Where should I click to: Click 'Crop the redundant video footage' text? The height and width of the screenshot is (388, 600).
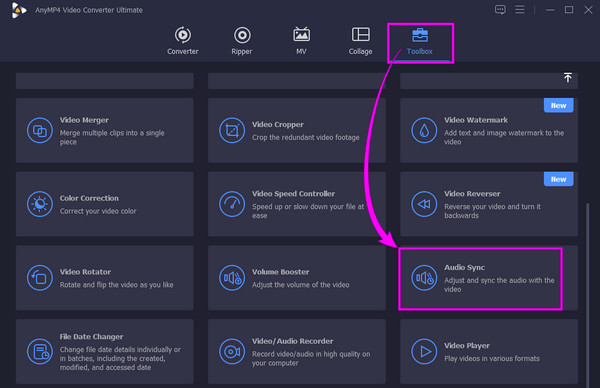click(306, 137)
